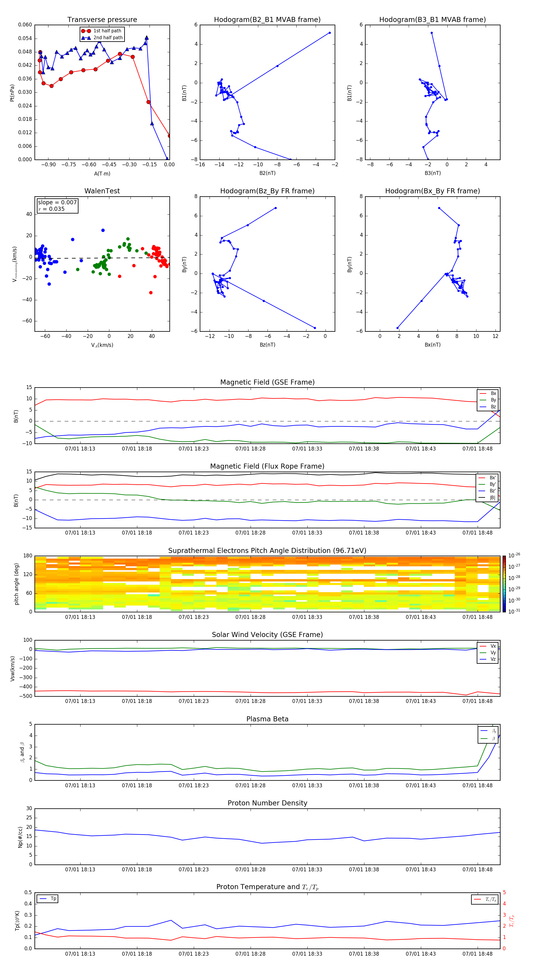Click the bottom-right endpoint of the Bz_By hodogram
This screenshot has width=535, height=980.
tap(314, 328)
